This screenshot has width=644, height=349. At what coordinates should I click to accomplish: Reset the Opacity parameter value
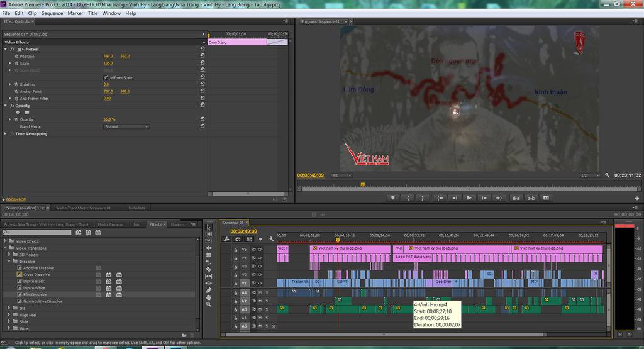pos(202,119)
